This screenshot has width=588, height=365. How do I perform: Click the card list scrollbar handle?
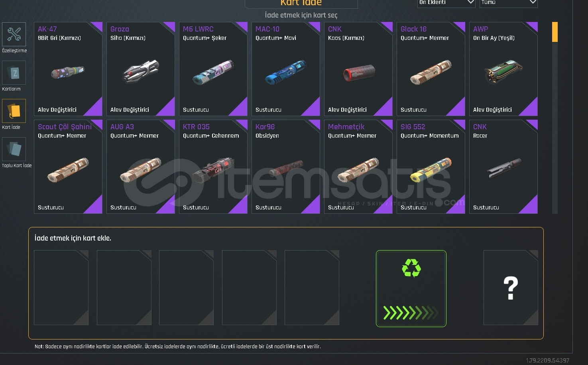click(x=555, y=32)
